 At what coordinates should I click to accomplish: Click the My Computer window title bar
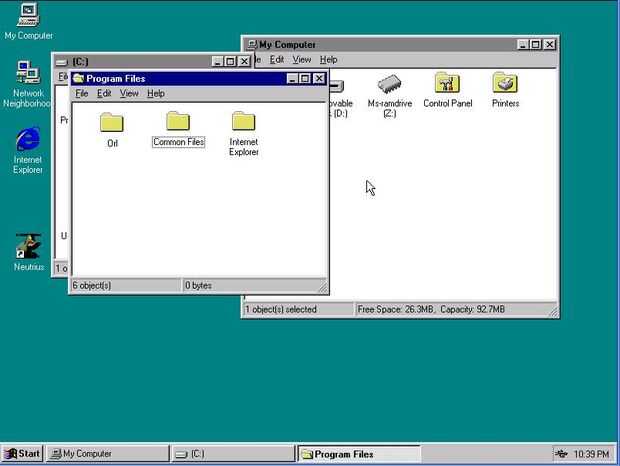400,45
